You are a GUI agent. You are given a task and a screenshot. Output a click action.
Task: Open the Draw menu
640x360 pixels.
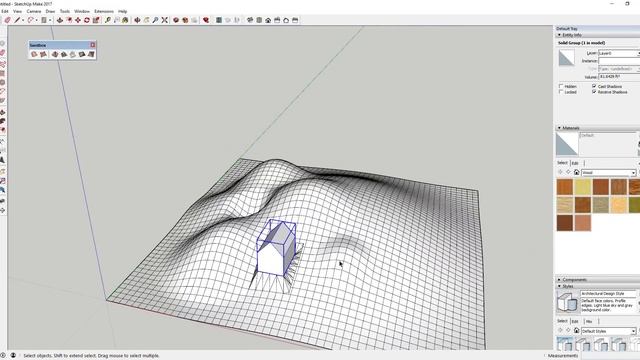50,11
